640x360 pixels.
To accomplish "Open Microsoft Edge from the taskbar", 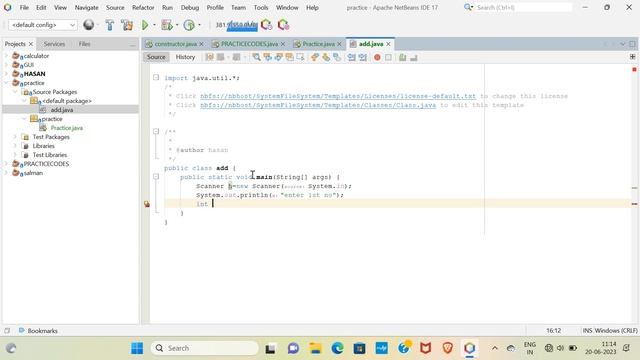I will pyautogui.click(x=338, y=348).
